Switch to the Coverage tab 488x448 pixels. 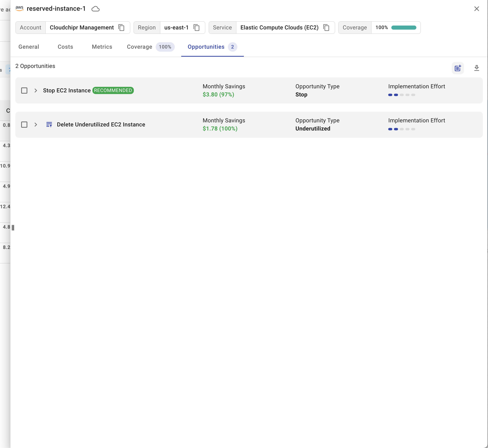(140, 47)
